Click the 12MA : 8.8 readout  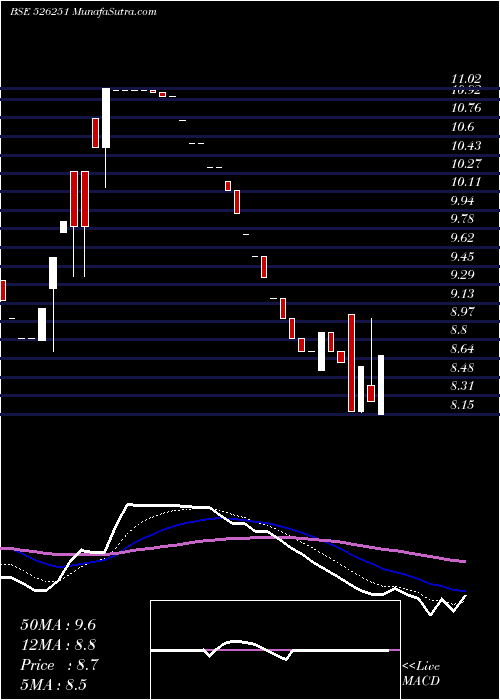(x=58, y=645)
